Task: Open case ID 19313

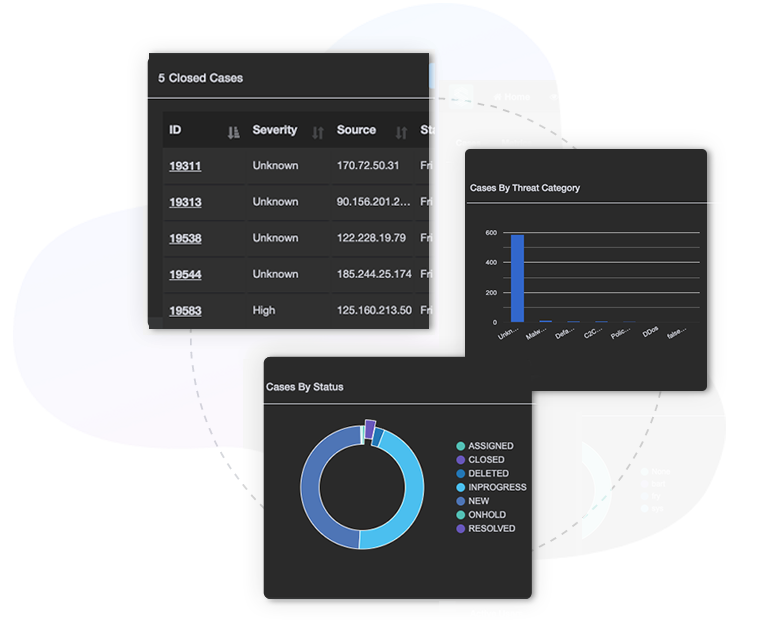Action: [185, 202]
